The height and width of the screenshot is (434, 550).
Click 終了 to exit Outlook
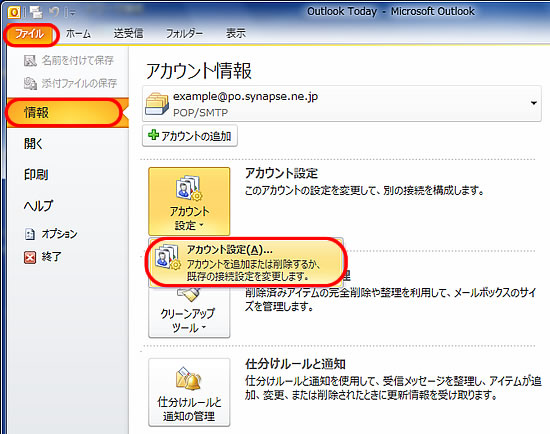[43, 257]
